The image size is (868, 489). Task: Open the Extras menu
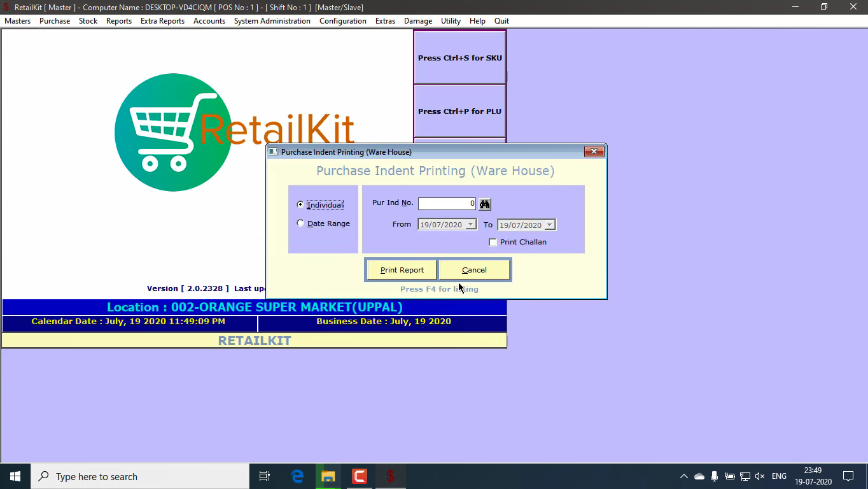click(x=385, y=21)
